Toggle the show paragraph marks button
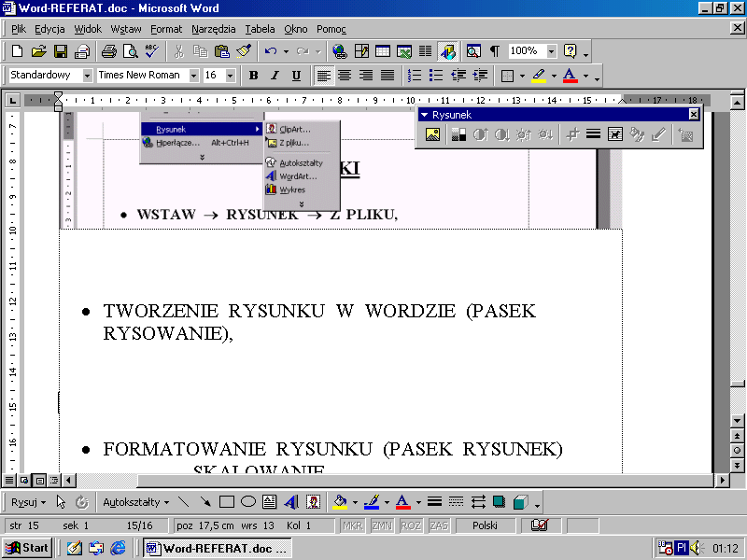Viewport: 747px width, 560px height. (494, 51)
